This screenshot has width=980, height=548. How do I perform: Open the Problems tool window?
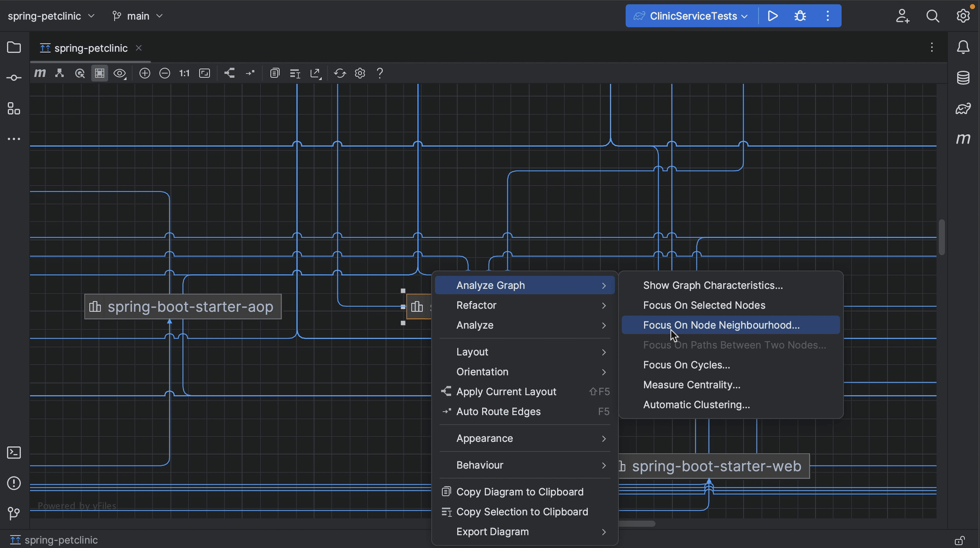point(14,483)
